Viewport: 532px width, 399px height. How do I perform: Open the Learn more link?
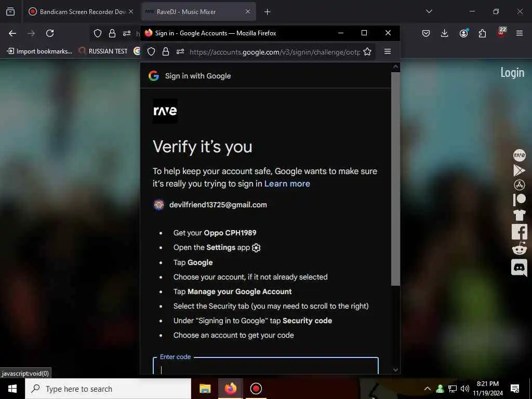287,183
